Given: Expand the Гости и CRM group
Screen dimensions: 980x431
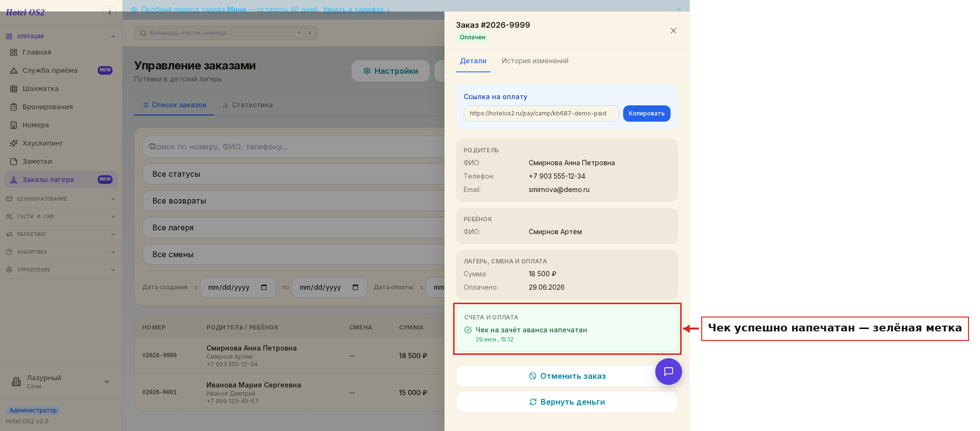Looking at the screenshot, I should (61, 216).
